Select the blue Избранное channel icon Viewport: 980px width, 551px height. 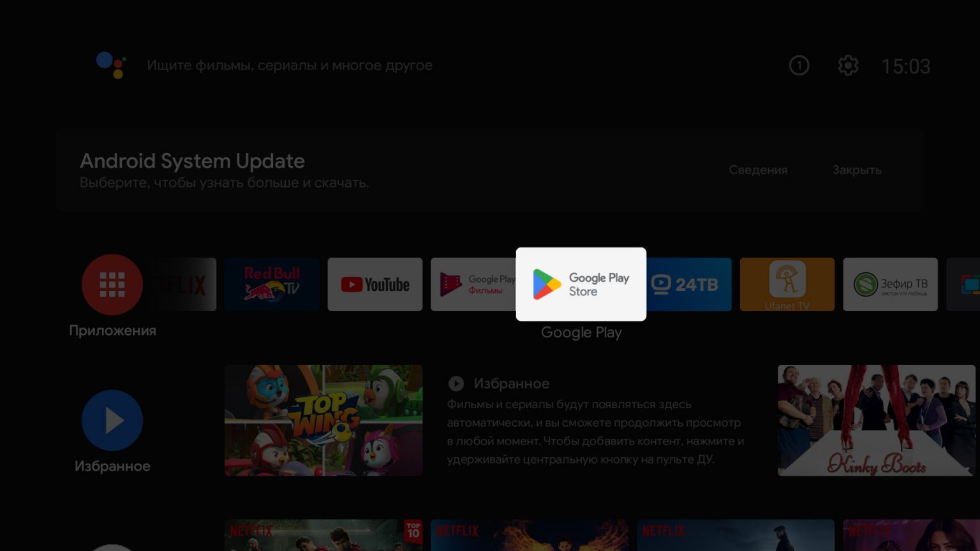coord(112,420)
